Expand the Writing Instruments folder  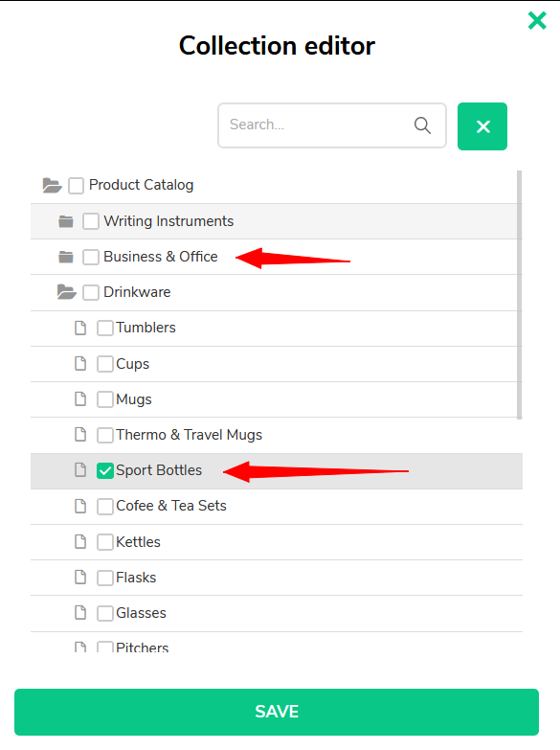point(66,221)
